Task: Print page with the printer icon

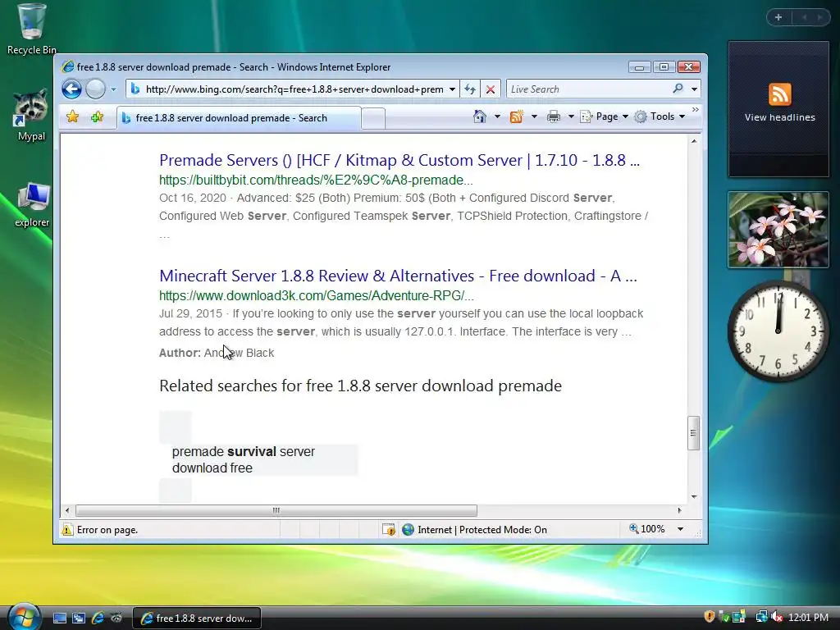Action: (x=554, y=116)
